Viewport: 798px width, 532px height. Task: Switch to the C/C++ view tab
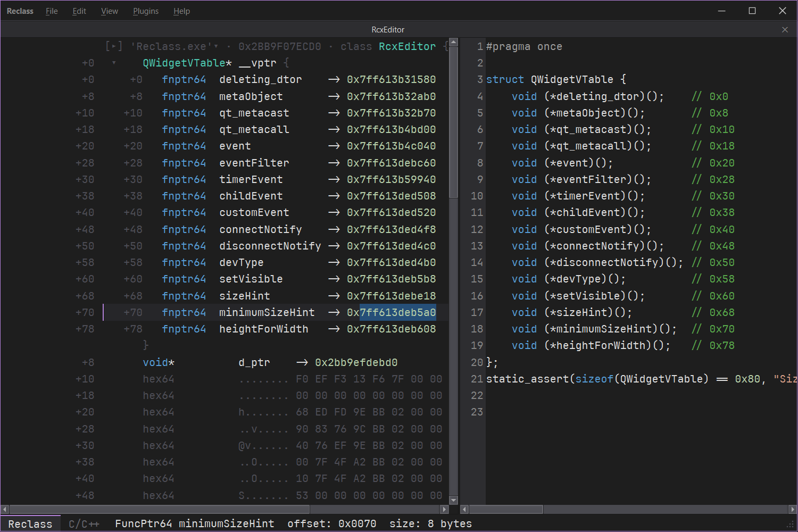[x=84, y=524]
